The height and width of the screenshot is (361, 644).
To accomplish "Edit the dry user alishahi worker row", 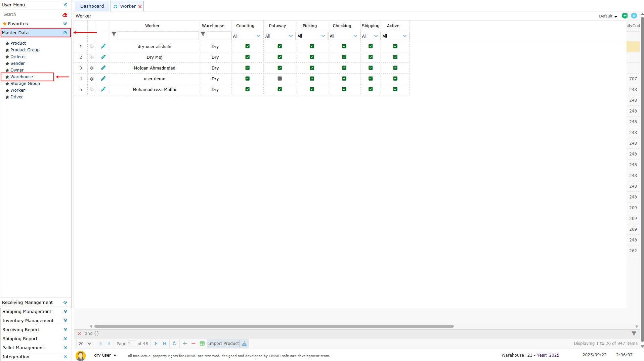I will [x=103, y=46].
